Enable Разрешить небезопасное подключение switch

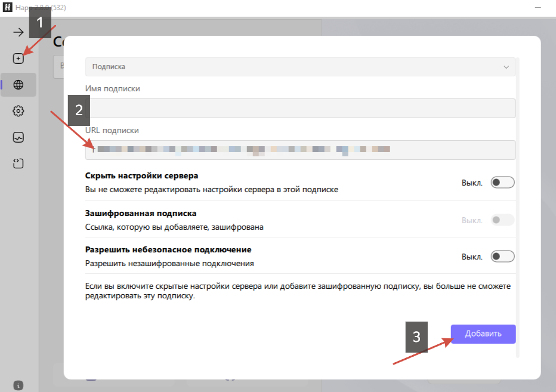tap(502, 256)
